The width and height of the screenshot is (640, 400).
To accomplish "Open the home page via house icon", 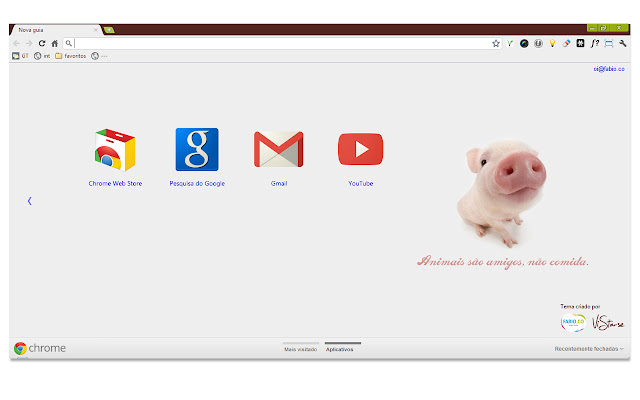I will coord(55,43).
